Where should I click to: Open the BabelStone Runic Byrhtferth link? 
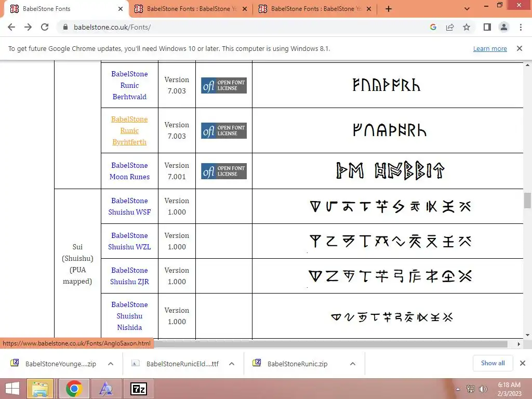(x=129, y=130)
